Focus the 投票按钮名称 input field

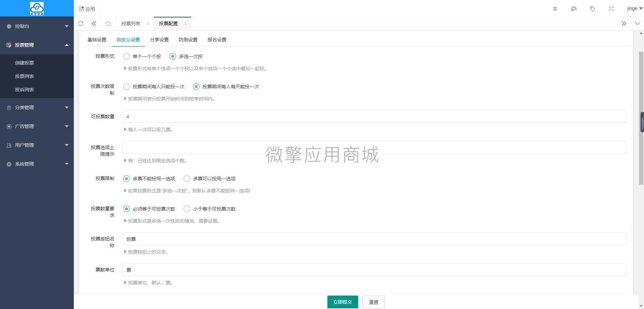(374, 239)
